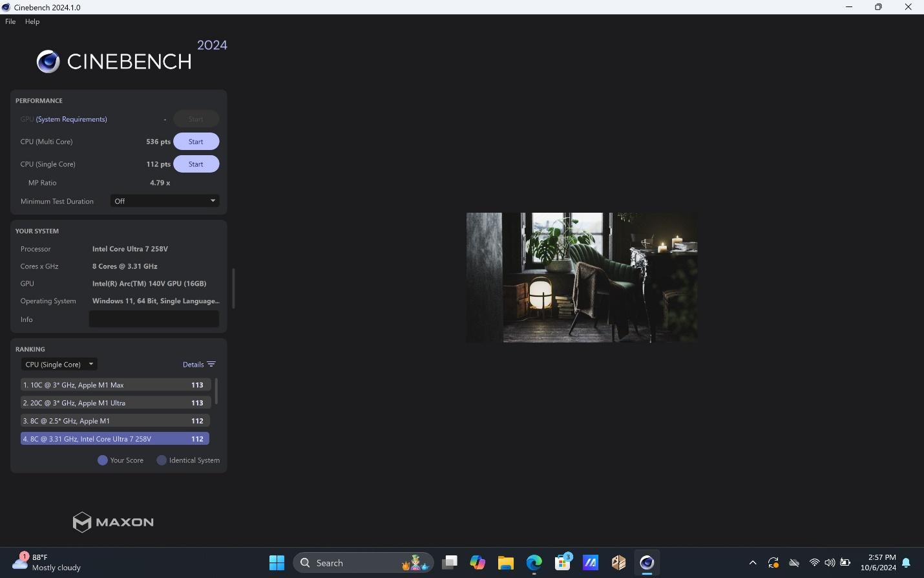Open the Help menu
The height and width of the screenshot is (578, 924).
click(x=32, y=21)
